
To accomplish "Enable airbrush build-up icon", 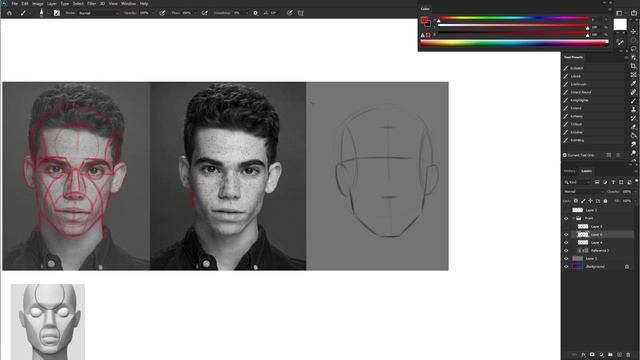I will click(x=204, y=13).
